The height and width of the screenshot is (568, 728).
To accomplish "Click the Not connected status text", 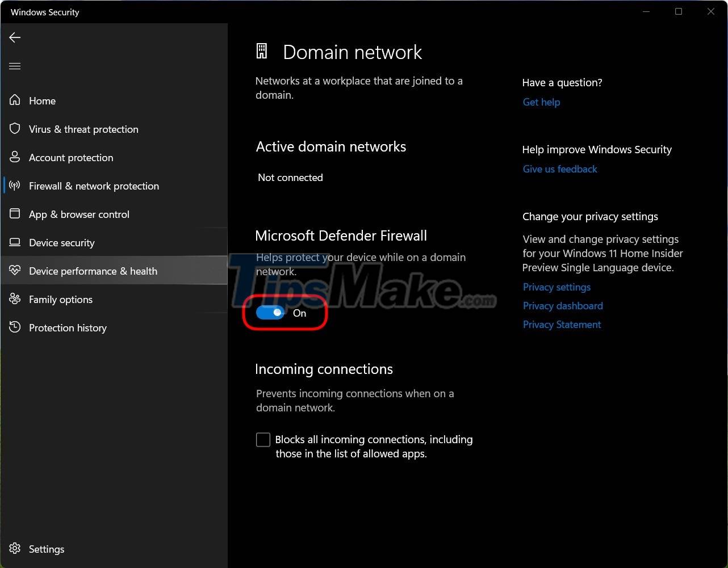I will [290, 178].
